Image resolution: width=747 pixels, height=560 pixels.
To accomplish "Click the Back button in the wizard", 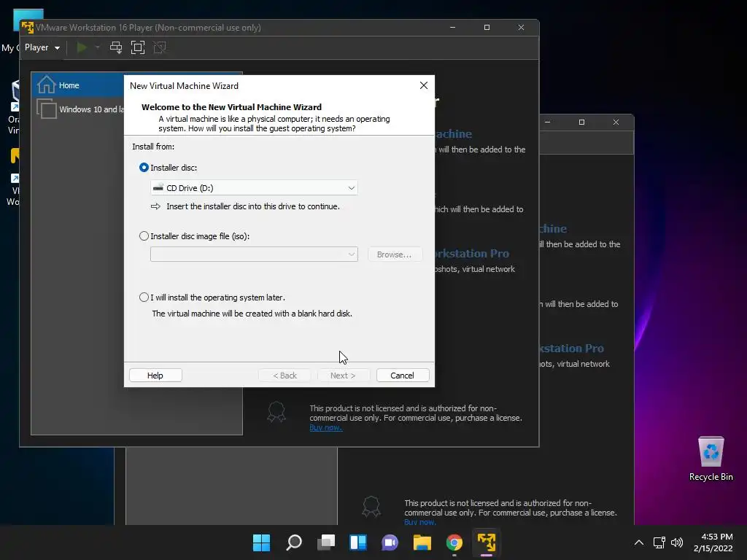I will [x=285, y=376].
